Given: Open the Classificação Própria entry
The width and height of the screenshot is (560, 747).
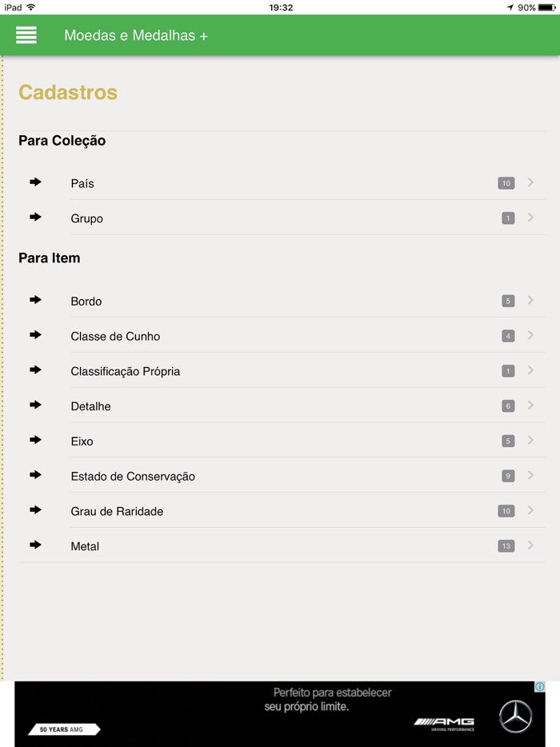Looking at the screenshot, I should 126,371.
